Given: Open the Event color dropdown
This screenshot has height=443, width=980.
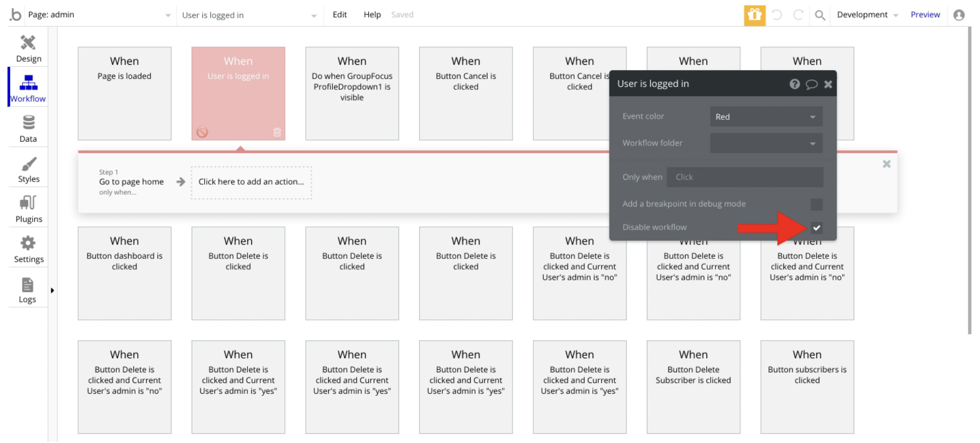Looking at the screenshot, I should 766,117.
